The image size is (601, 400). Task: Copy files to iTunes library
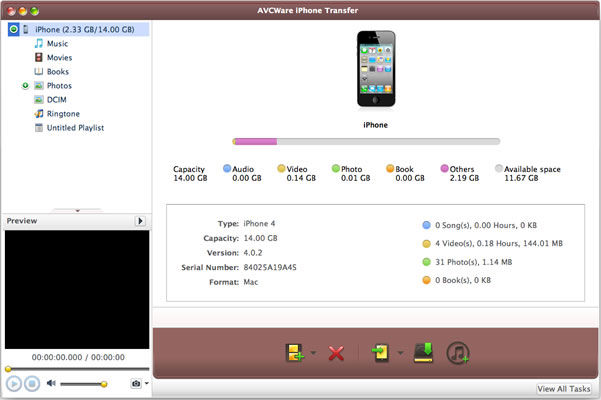point(424,352)
